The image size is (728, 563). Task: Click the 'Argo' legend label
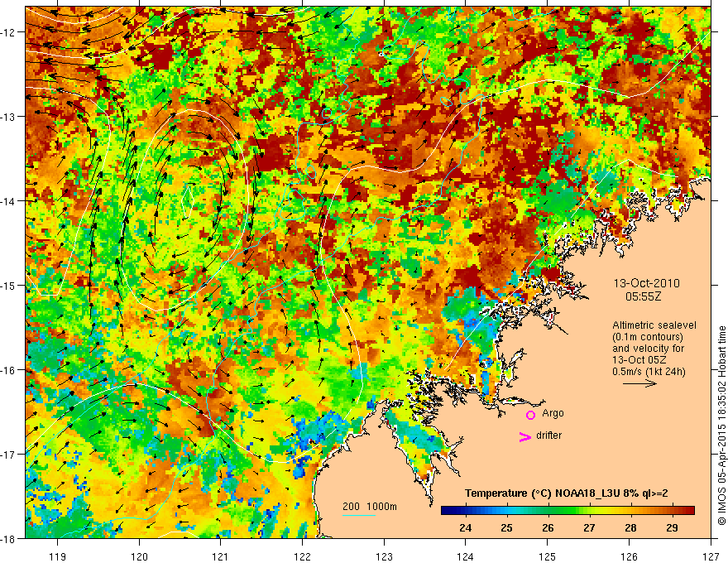point(553,413)
